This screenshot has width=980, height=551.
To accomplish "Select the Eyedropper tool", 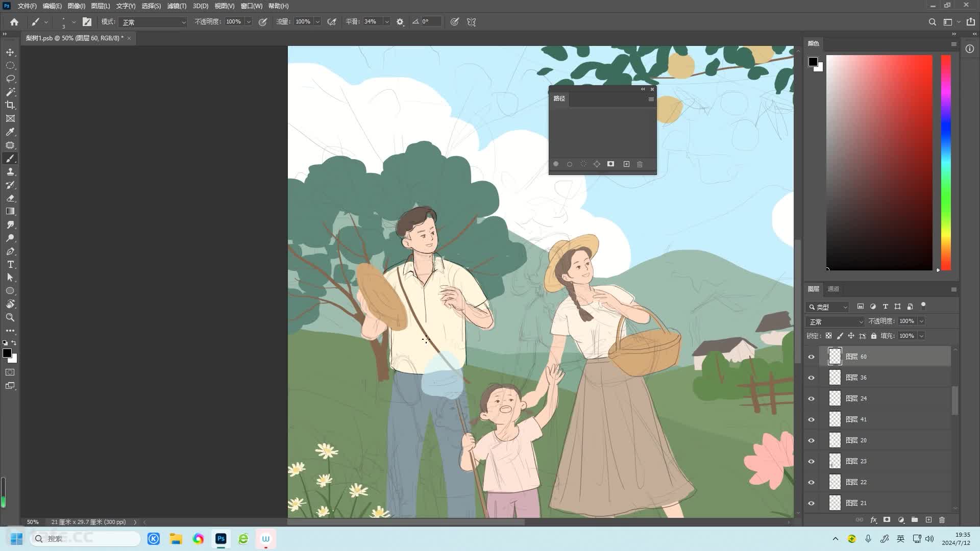I will click(10, 132).
